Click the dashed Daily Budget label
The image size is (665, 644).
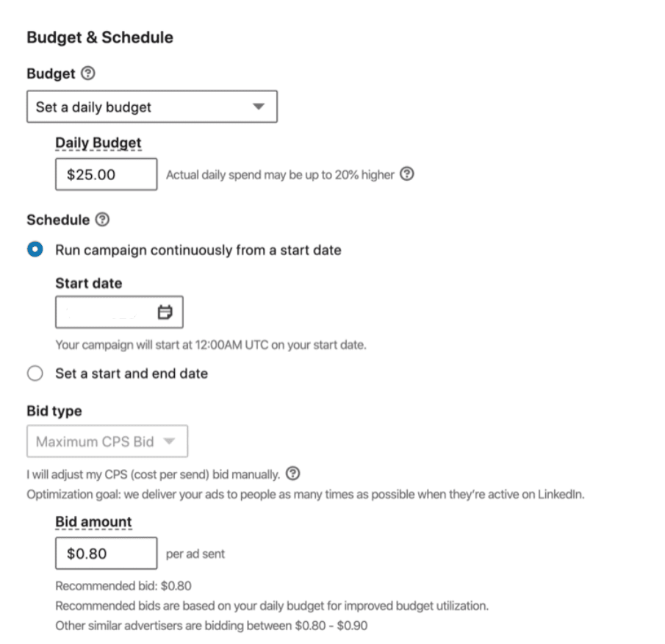tap(97, 142)
